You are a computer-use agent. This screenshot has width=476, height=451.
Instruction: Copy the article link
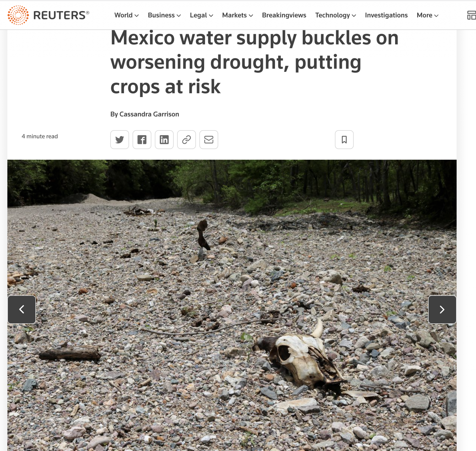click(x=186, y=140)
